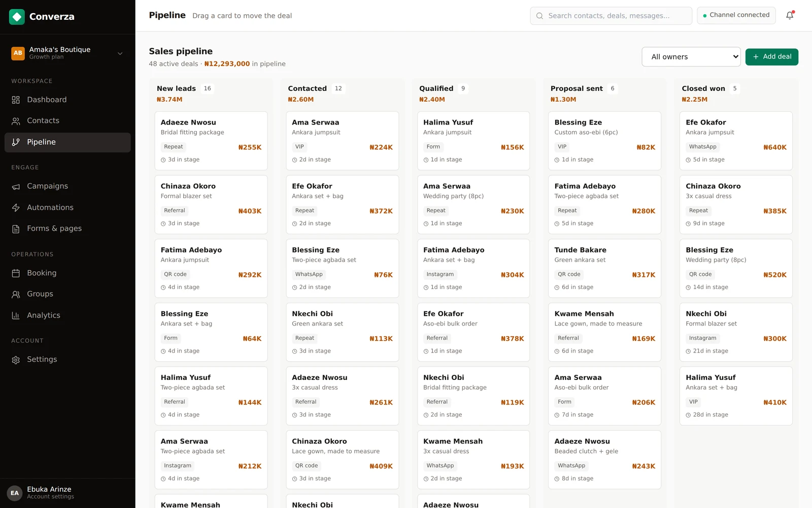The height and width of the screenshot is (508, 812).
Task: Click Halima Yusuf ₦156K deal card
Action: click(473, 141)
